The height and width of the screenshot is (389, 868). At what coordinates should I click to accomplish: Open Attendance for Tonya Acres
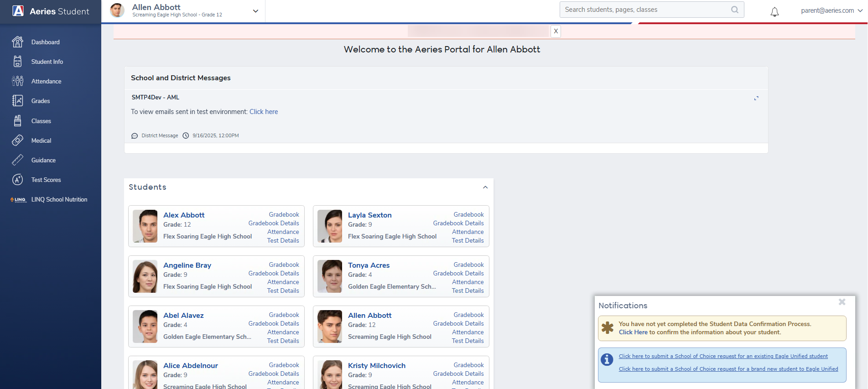pos(468,282)
